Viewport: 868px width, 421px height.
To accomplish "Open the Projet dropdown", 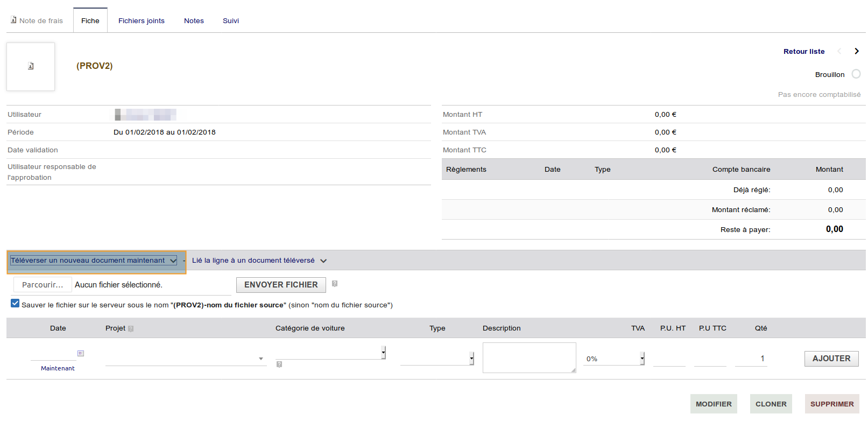I will pos(186,359).
